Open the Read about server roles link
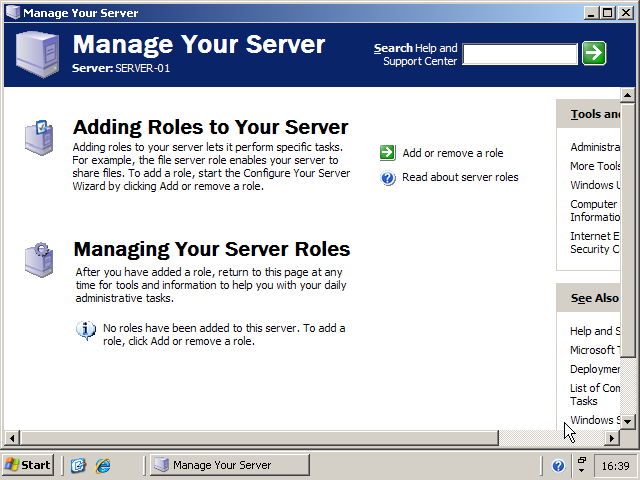The height and width of the screenshot is (480, 640). coord(460,178)
